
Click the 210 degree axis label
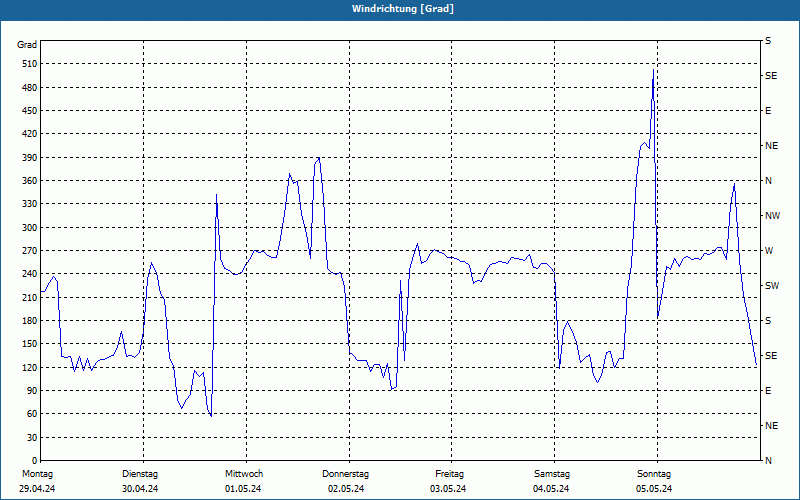[30, 297]
